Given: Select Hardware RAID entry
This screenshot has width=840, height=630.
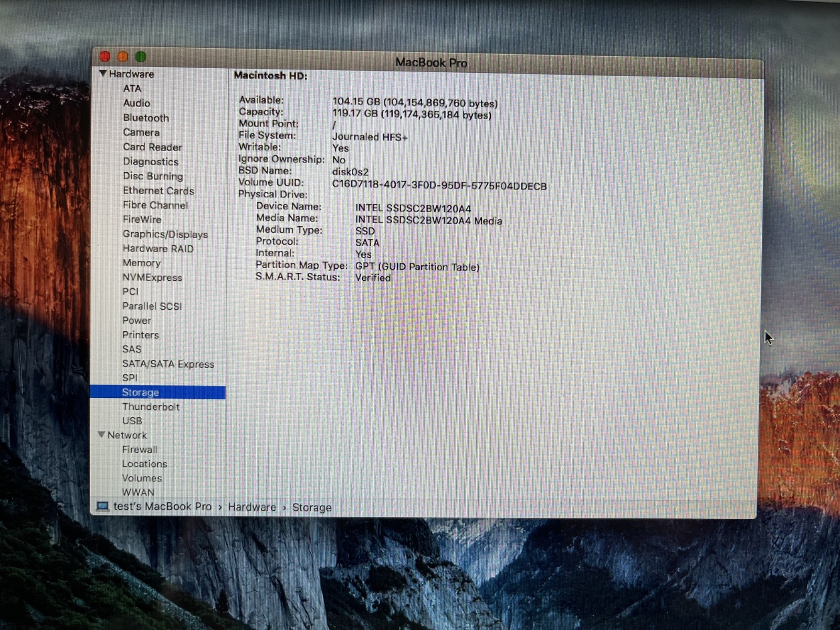Looking at the screenshot, I should pyautogui.click(x=158, y=248).
